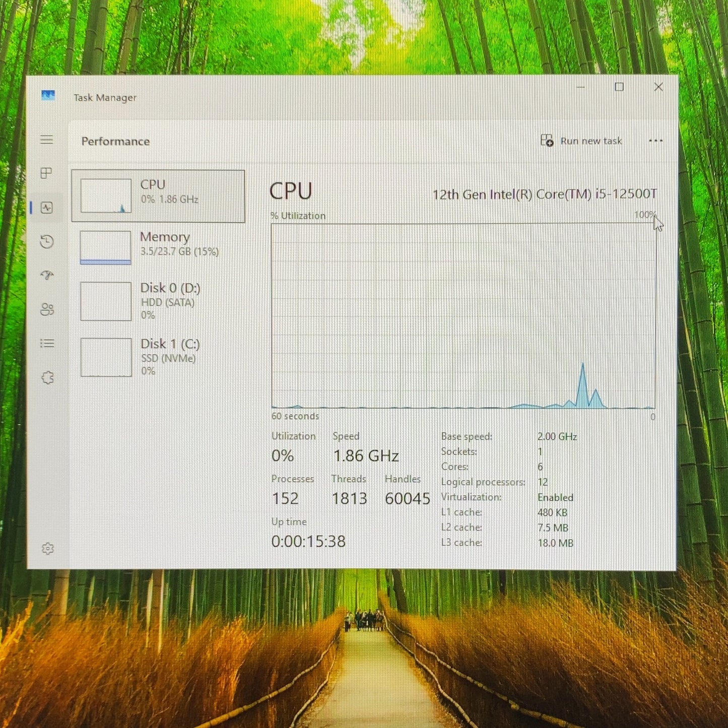The width and height of the screenshot is (728, 728).
Task: Select Disk 1 (C:) entry
Action: (x=158, y=357)
